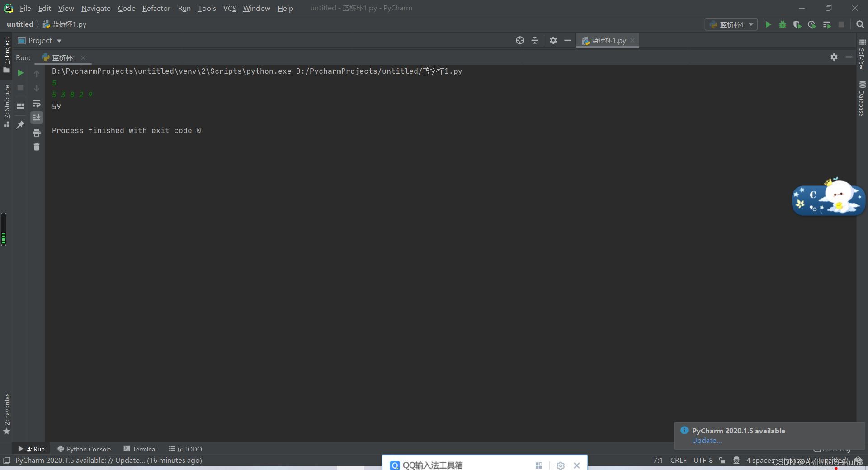The height and width of the screenshot is (470, 868).
Task: Open QQ input toolbox settings menu
Action: [560, 465]
